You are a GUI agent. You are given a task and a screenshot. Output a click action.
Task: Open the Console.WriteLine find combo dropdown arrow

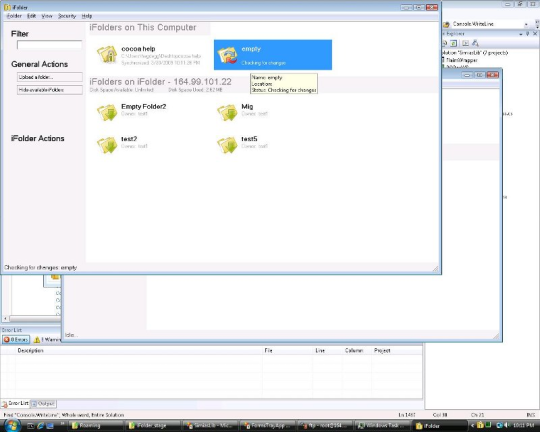[526, 24]
